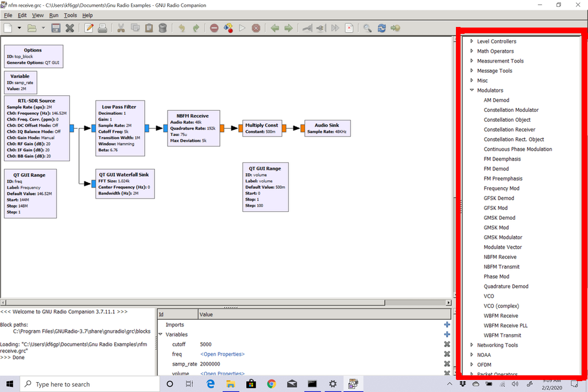Open Windows Settings from the taskbar

[332, 384]
